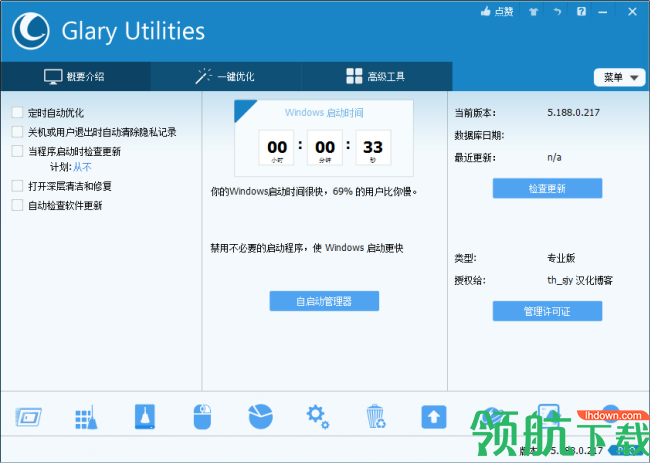Click version number 5.188.0.217 text

(573, 112)
